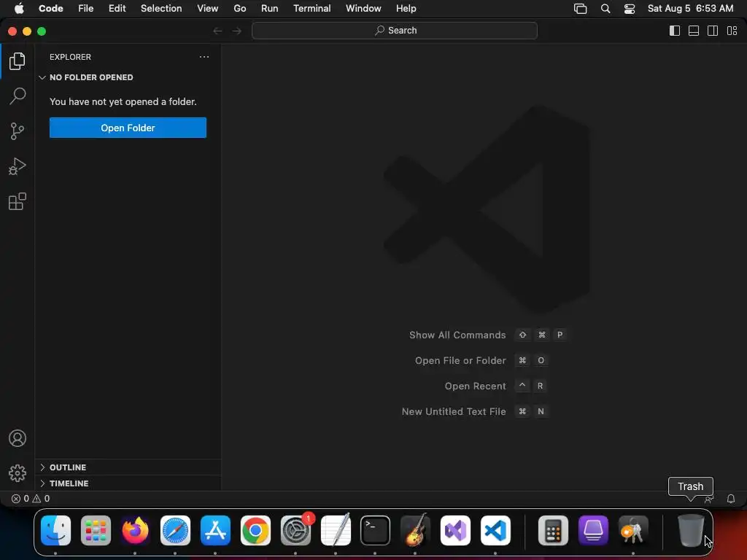Open Launchpad from the Dock

(x=96, y=530)
